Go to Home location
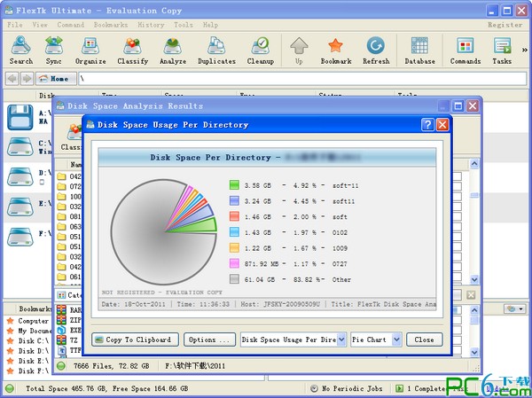The image size is (532, 398). click(56, 79)
